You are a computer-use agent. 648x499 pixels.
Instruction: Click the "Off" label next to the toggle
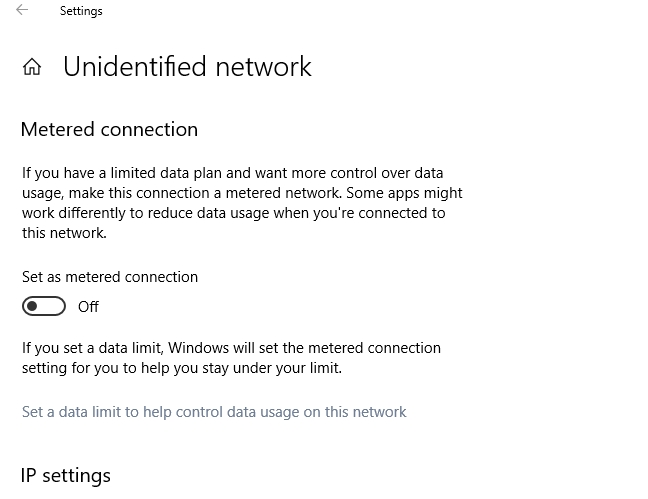pyautogui.click(x=88, y=307)
